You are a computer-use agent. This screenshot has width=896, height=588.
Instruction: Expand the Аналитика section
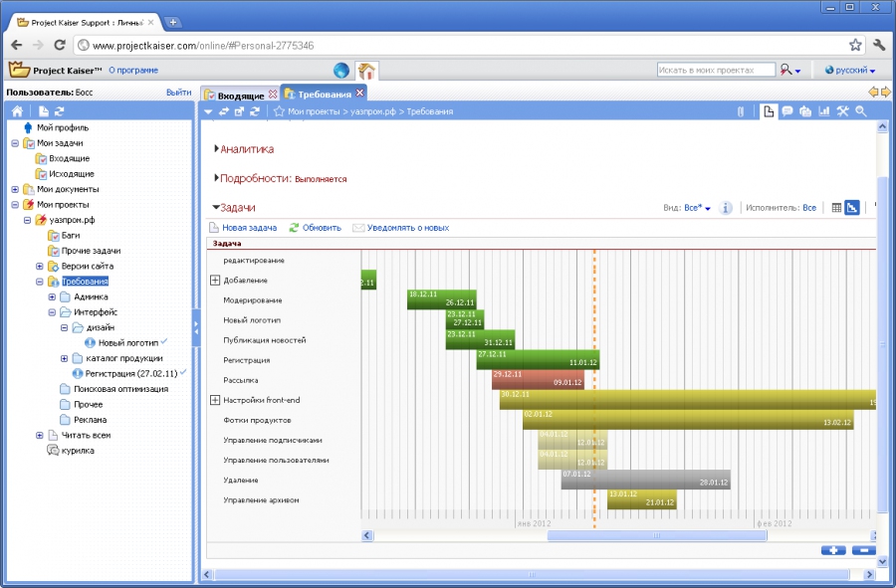coord(217,149)
